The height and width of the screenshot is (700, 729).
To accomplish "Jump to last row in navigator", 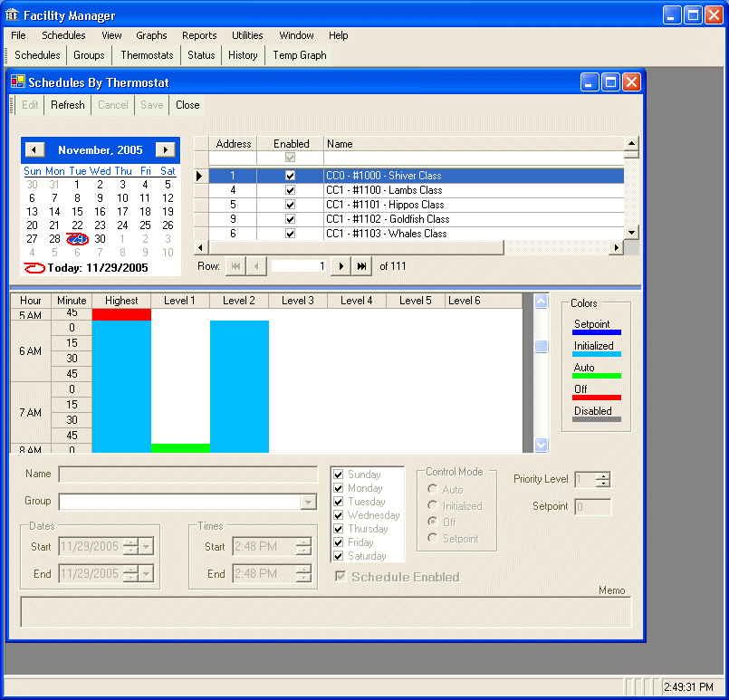I will [361, 266].
